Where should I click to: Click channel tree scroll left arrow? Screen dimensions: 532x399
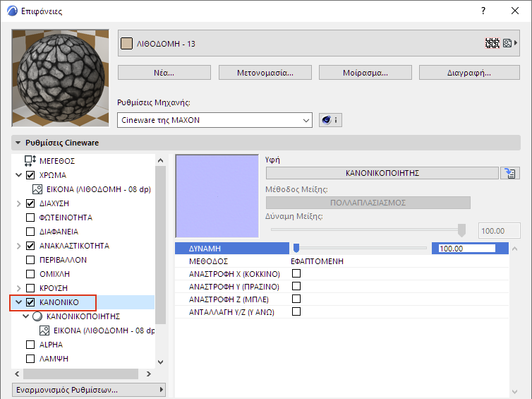point(17,374)
